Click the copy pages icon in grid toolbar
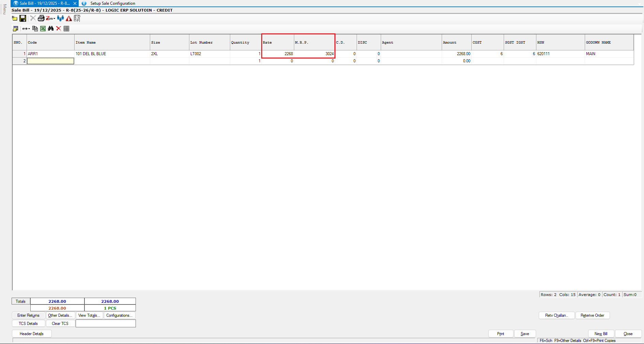The height and width of the screenshot is (344, 644). pyautogui.click(x=35, y=29)
